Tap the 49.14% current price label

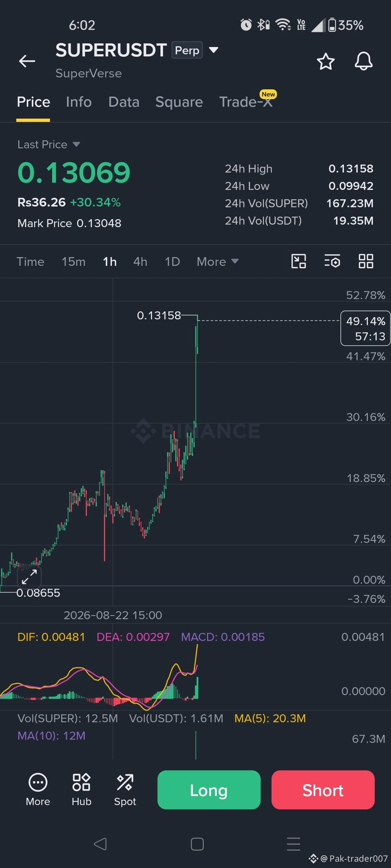[365, 328]
